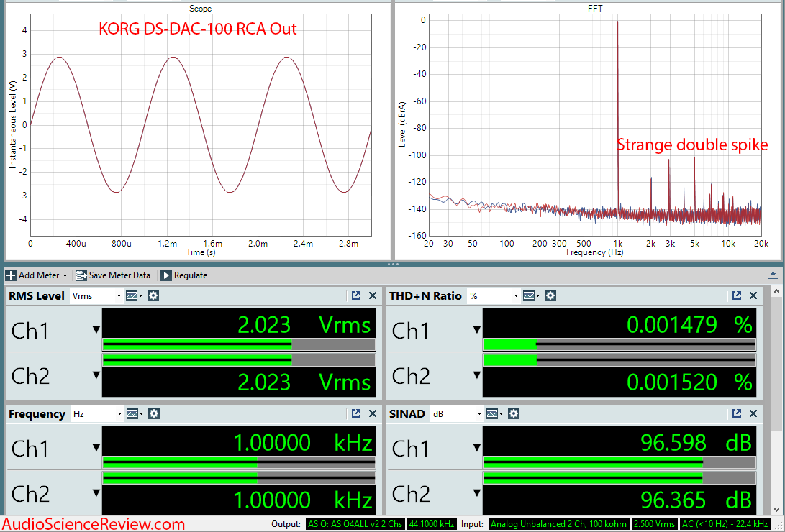
Task: Click the RMS Level Ch1 bar graph
Action: pos(239,344)
